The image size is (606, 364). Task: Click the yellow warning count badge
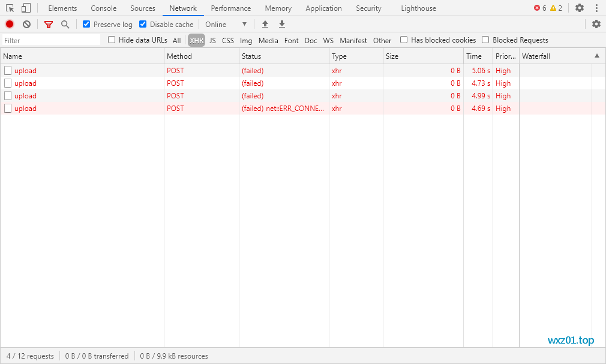point(556,8)
